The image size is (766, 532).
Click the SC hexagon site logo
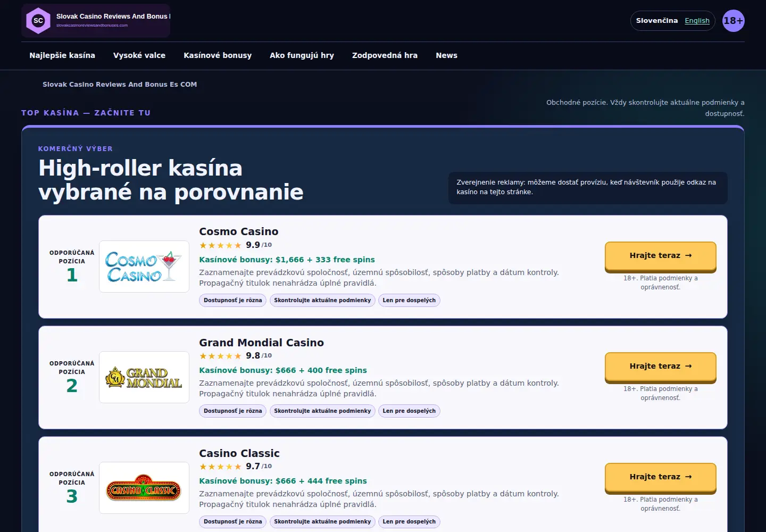pyautogui.click(x=38, y=21)
